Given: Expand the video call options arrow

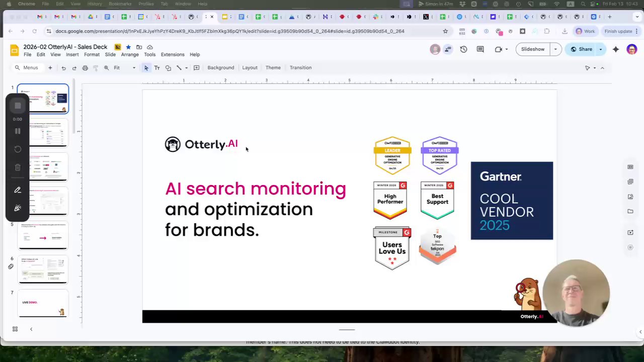Looking at the screenshot, I should coord(506,49).
